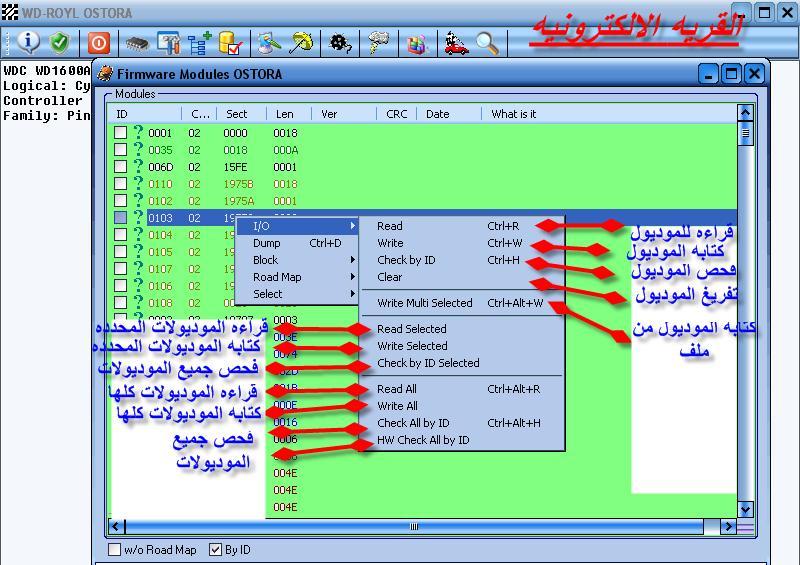The width and height of the screenshot is (800, 565).
Task: Choose Clear in the I/O submenu
Action: coord(462,277)
